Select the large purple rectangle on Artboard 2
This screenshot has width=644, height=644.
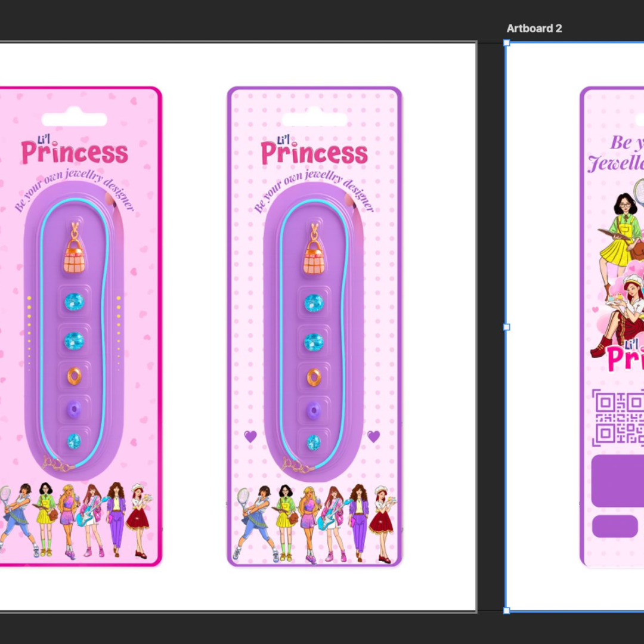pyautogui.click(x=618, y=481)
